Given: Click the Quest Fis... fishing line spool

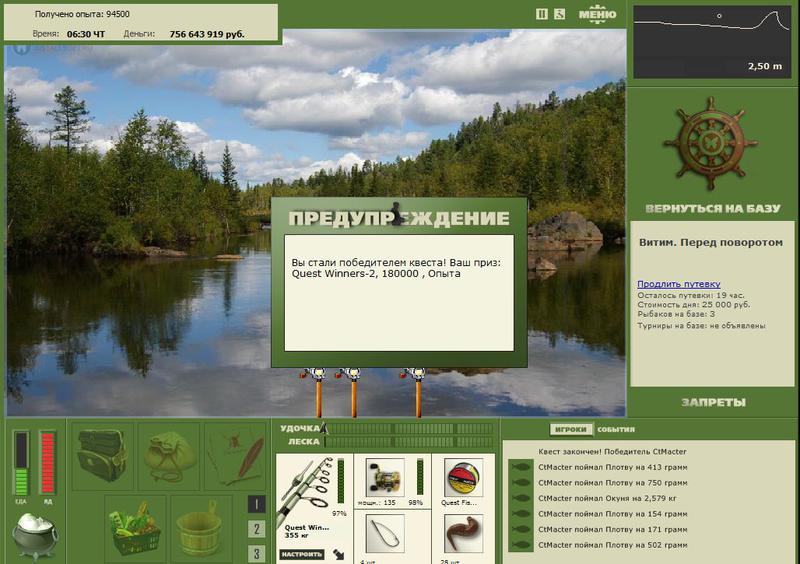Looking at the screenshot, I should coord(463,478).
